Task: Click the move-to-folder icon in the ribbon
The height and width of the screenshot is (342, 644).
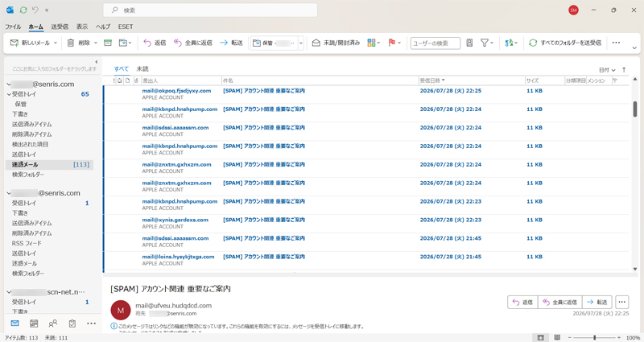Action: [x=123, y=43]
